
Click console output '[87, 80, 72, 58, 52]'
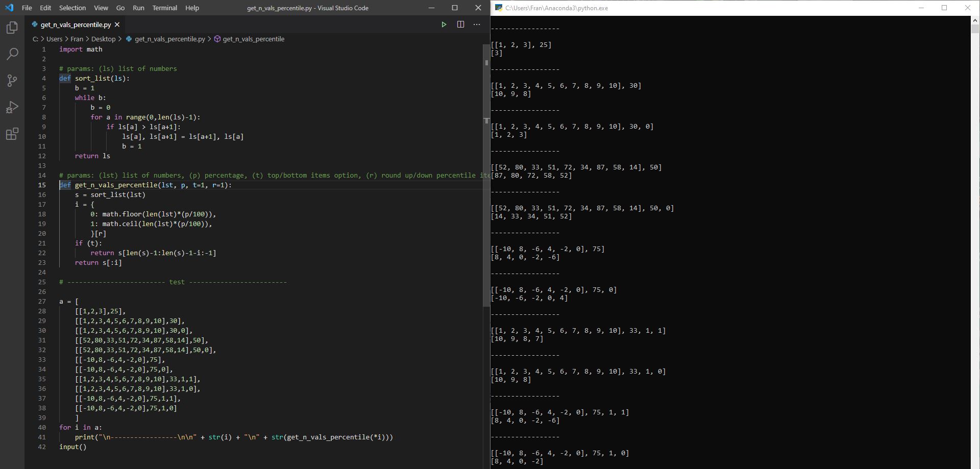click(x=531, y=175)
